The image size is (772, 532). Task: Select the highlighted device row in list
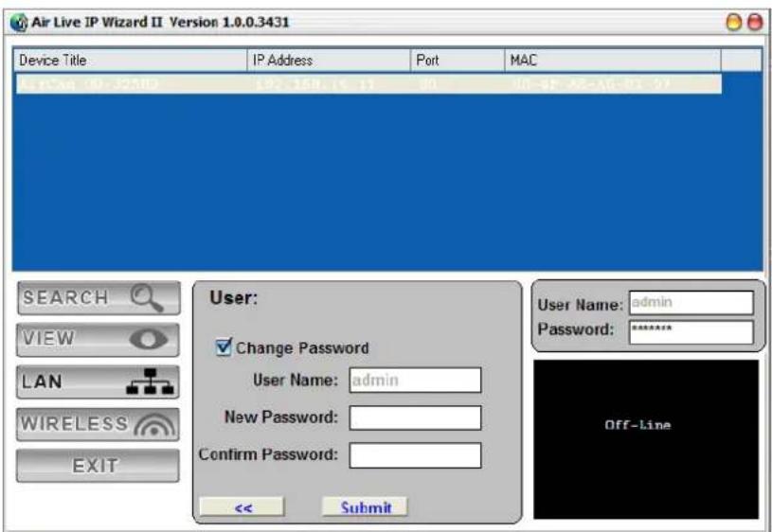point(368,83)
